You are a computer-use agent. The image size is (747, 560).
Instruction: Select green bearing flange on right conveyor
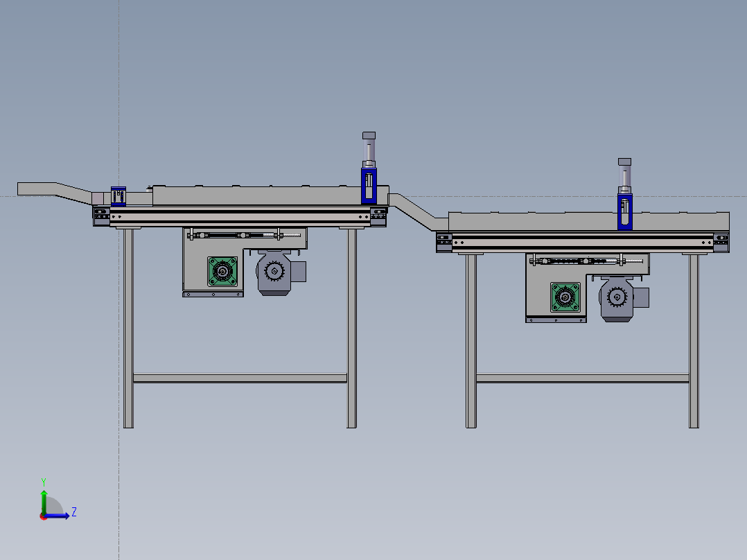[x=565, y=297]
